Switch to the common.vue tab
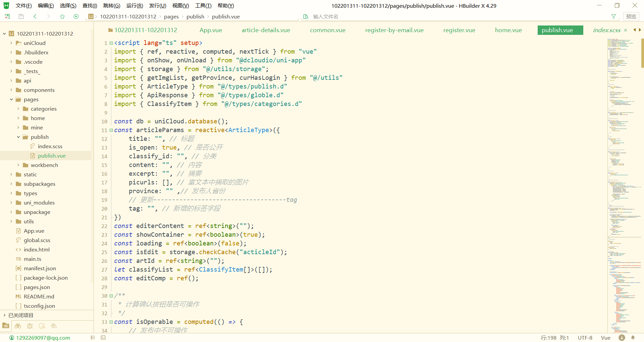Viewport: 644px width, 342px height. click(x=328, y=30)
